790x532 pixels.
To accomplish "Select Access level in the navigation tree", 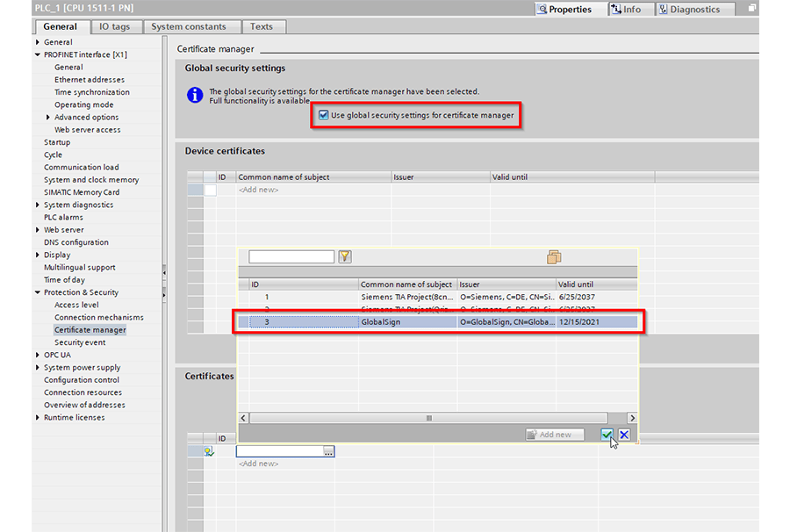I will click(x=76, y=306).
